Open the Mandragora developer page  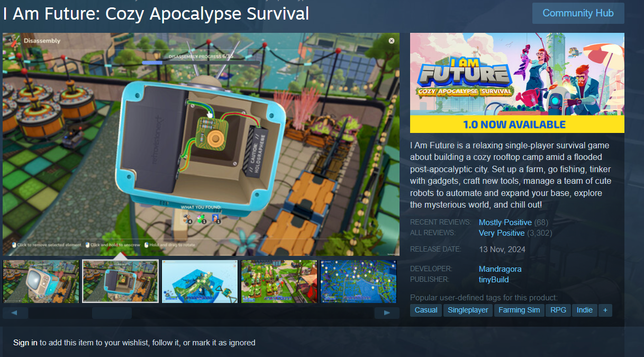tap(500, 269)
